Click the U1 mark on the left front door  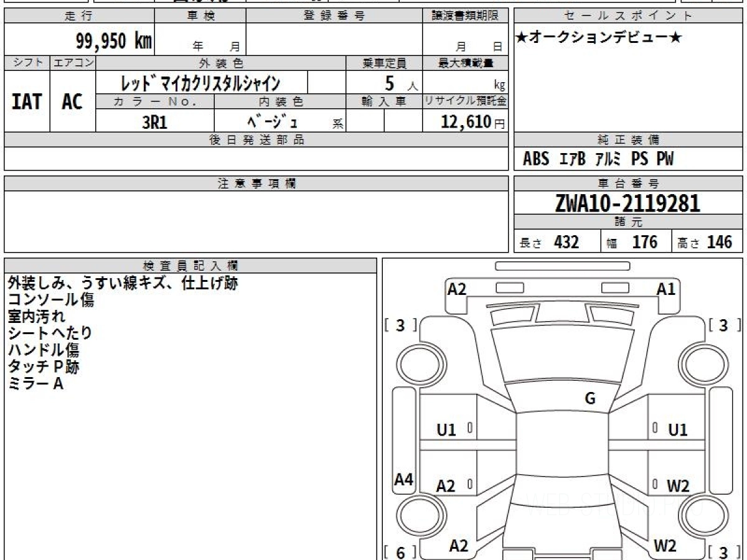point(446,429)
